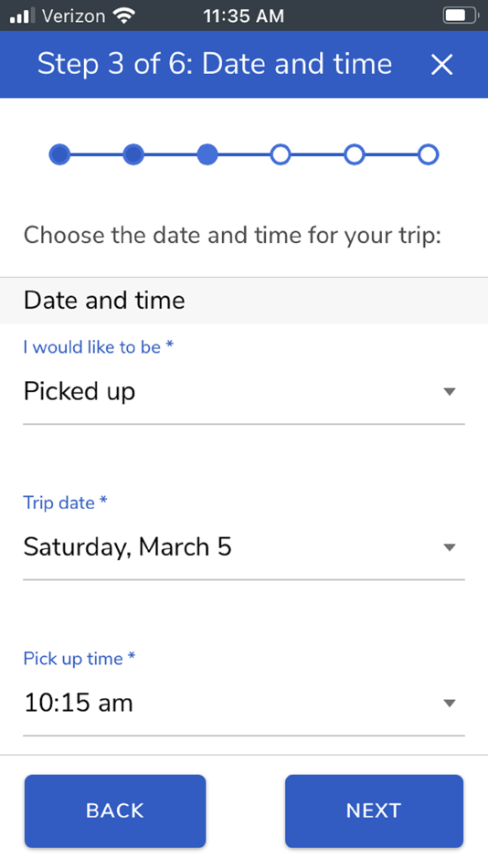
Task: Tap the Wi-Fi icon in status bar
Action: point(124,16)
